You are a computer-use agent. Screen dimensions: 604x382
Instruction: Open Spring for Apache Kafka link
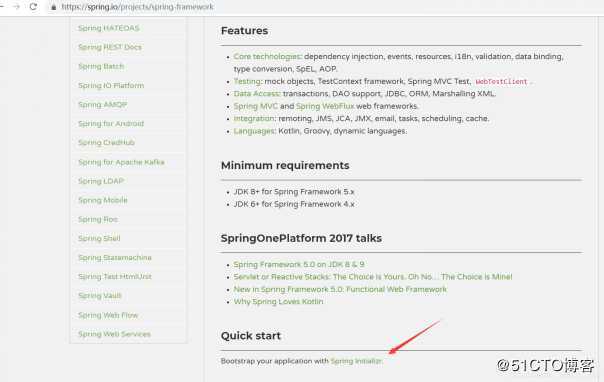tap(121, 162)
